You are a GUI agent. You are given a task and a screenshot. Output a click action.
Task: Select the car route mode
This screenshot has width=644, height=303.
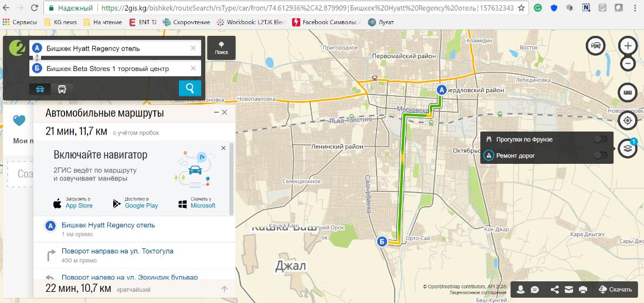pyautogui.click(x=40, y=89)
